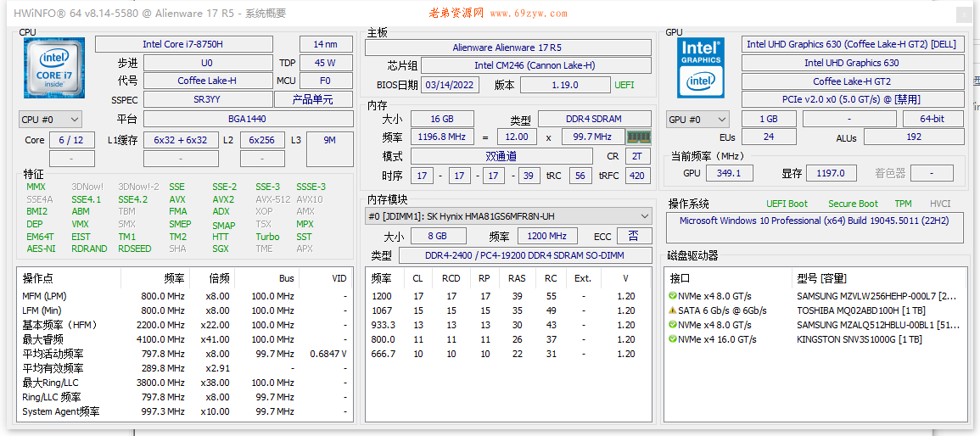The image size is (980, 436).
Task: Click the green memory module icon
Action: click(639, 137)
